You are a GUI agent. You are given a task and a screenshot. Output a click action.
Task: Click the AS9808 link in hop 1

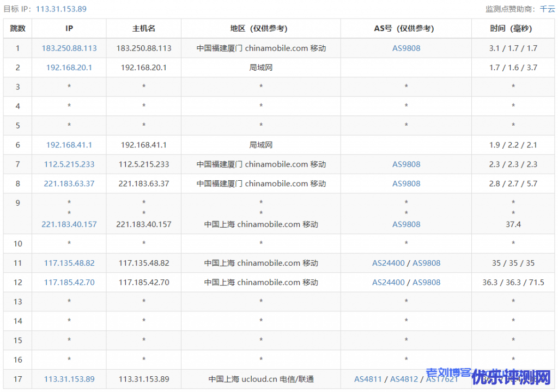point(406,48)
